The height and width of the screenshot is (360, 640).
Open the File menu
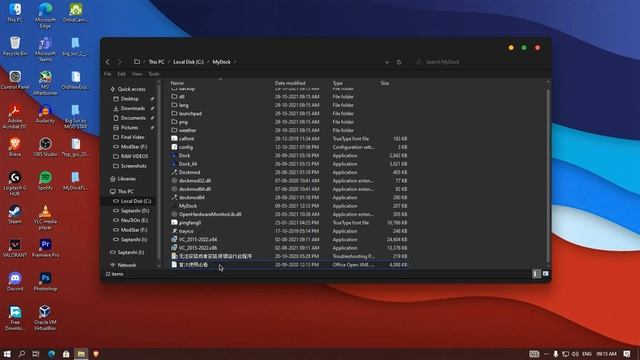pos(108,74)
